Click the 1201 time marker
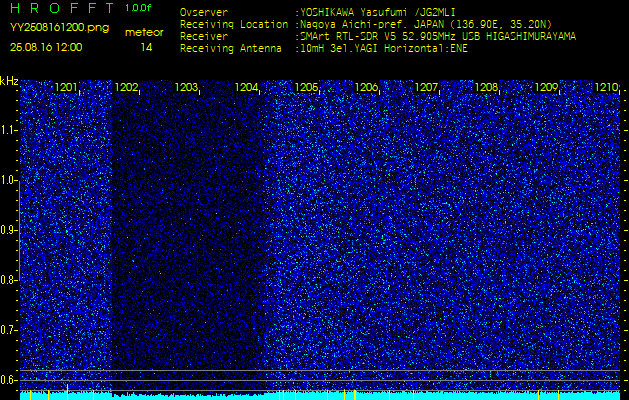 66,87
